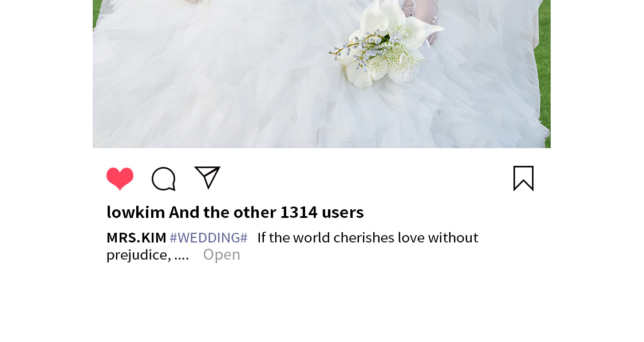Image resolution: width=644 pixels, height=342 pixels.
Task: Open MRS.KIM profile from caption
Action: point(136,238)
